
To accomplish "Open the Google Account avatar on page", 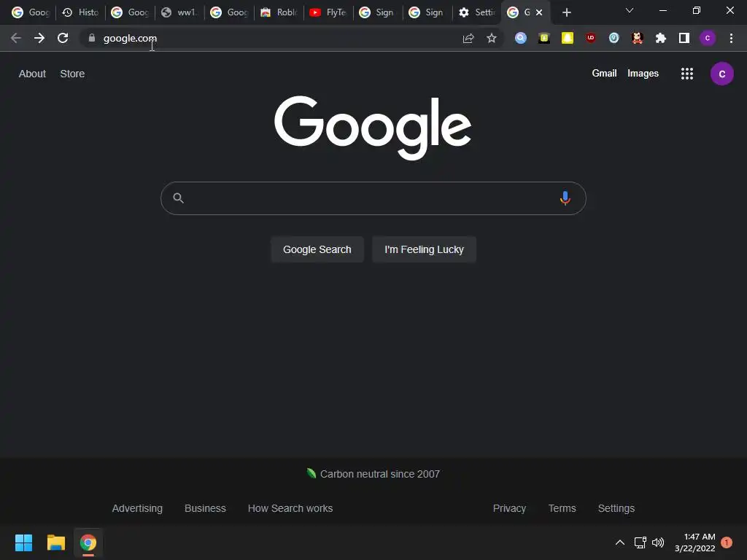I will point(721,74).
